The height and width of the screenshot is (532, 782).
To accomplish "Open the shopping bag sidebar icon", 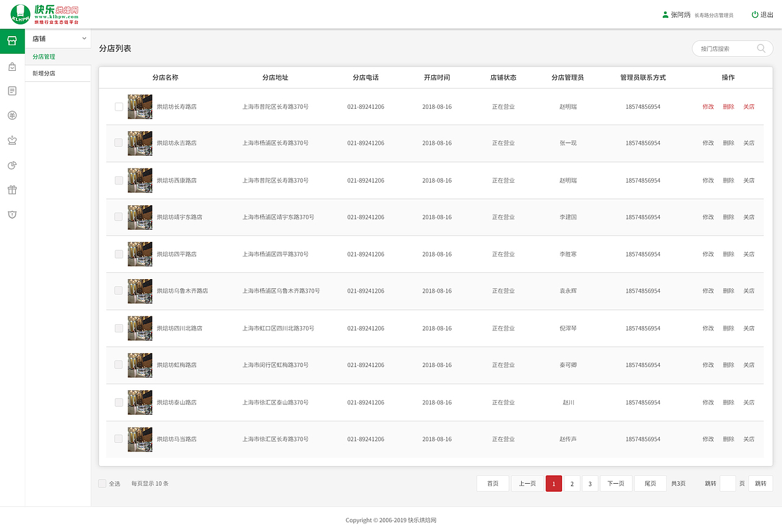I will (12, 67).
